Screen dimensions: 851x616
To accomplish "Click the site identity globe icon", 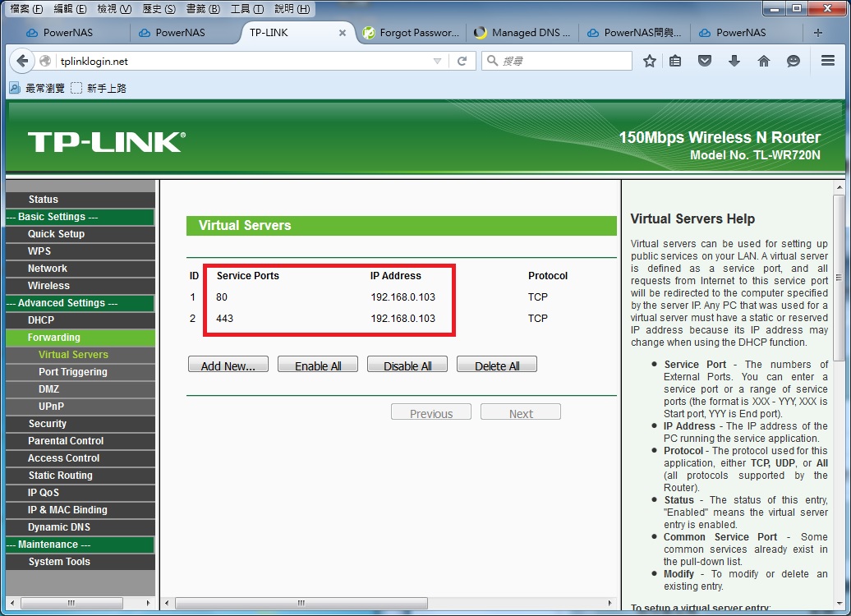I will point(45,61).
